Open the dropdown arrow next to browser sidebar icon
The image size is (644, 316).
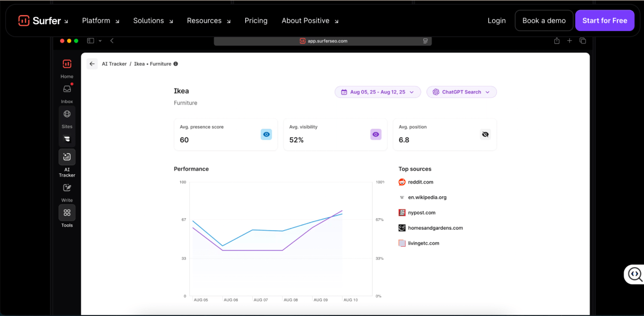coord(100,41)
